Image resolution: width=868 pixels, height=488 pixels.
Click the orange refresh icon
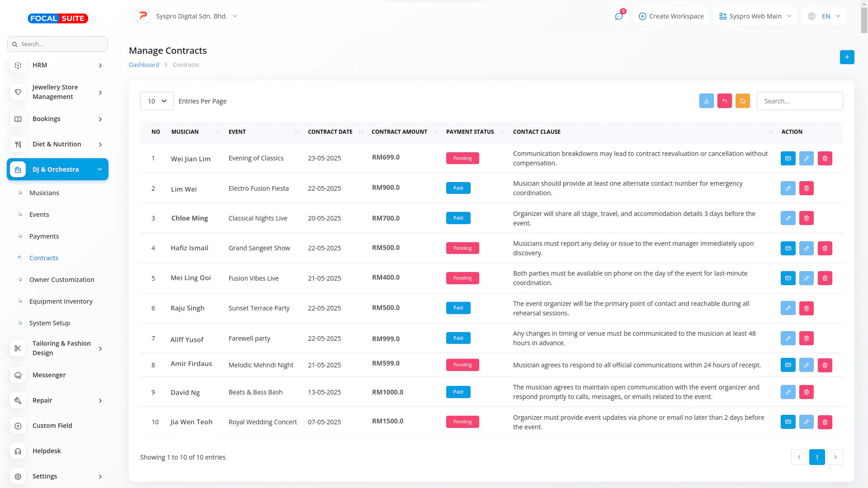[x=742, y=101]
